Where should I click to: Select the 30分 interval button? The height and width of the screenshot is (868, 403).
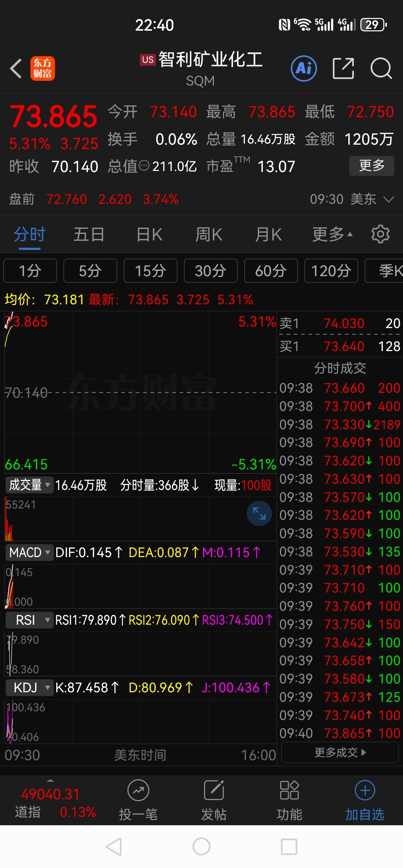211,271
